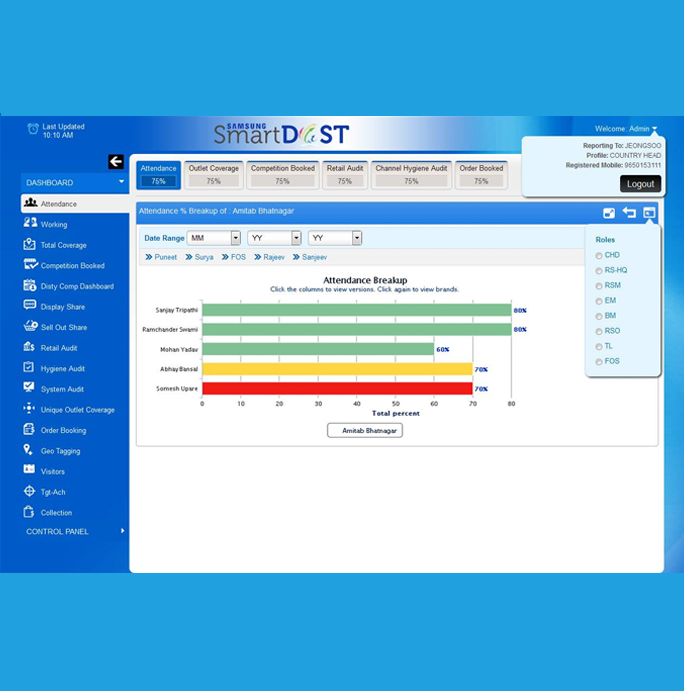Click the Order Booking icon
The image size is (684, 691).
tap(29, 429)
